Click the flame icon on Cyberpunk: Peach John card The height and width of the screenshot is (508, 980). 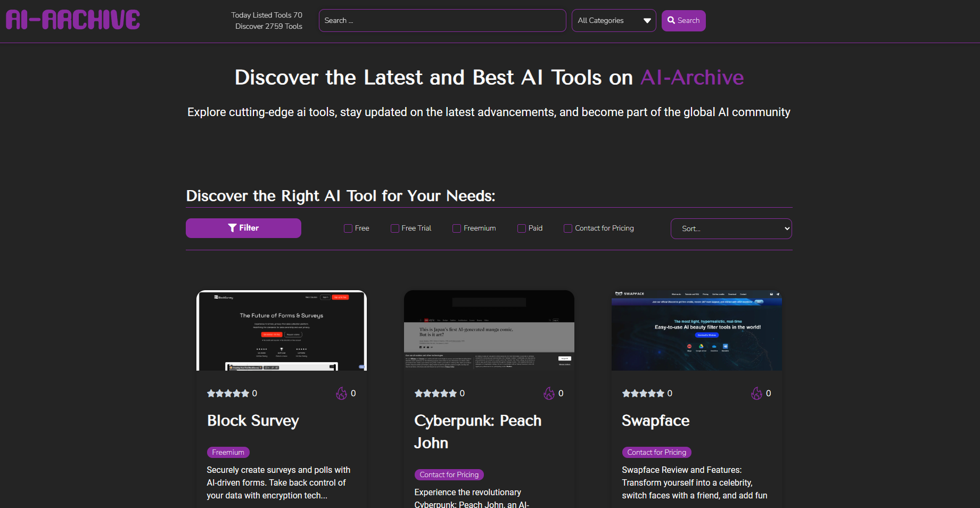549,394
